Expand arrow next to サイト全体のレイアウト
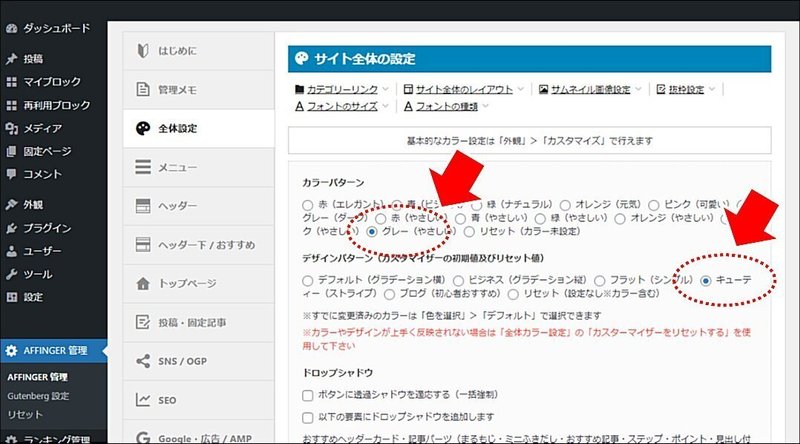Viewport: 800px width, 444px height. click(x=520, y=89)
